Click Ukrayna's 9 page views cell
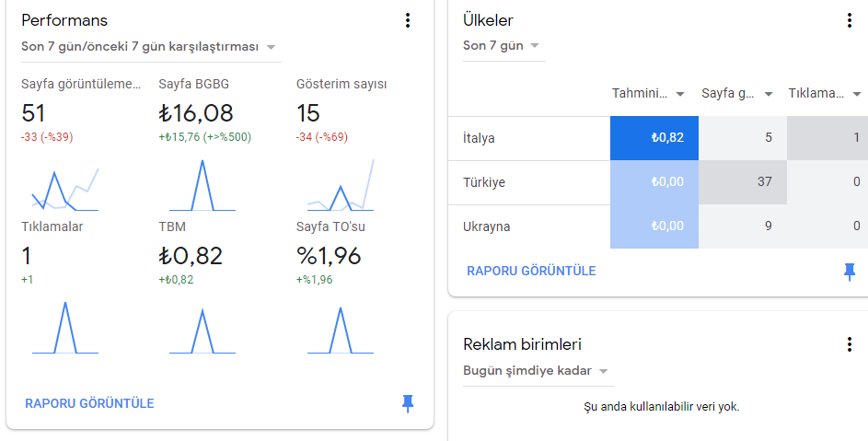868x441 pixels. (x=742, y=226)
